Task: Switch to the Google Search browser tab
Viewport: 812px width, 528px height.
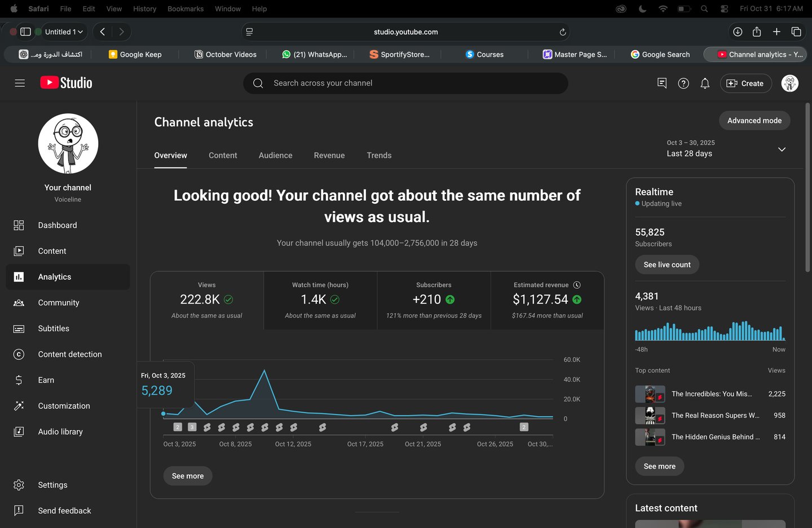Action: pyautogui.click(x=660, y=54)
